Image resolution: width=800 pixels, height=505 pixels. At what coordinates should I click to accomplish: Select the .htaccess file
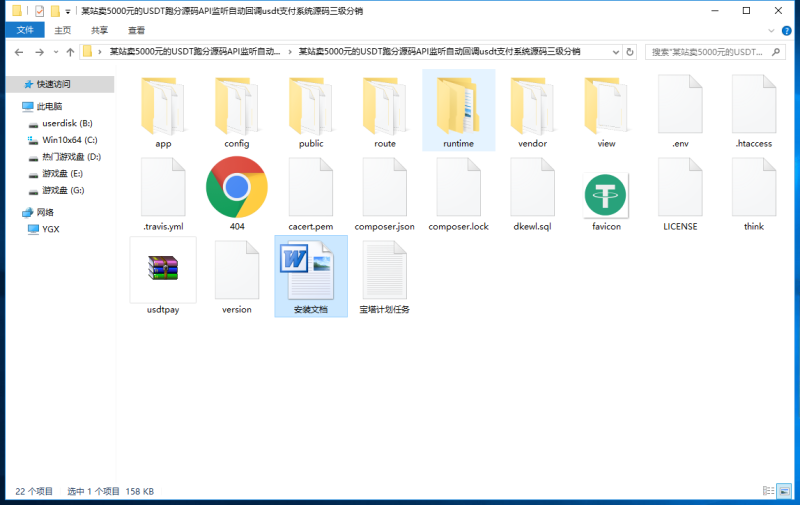pyautogui.click(x=754, y=113)
